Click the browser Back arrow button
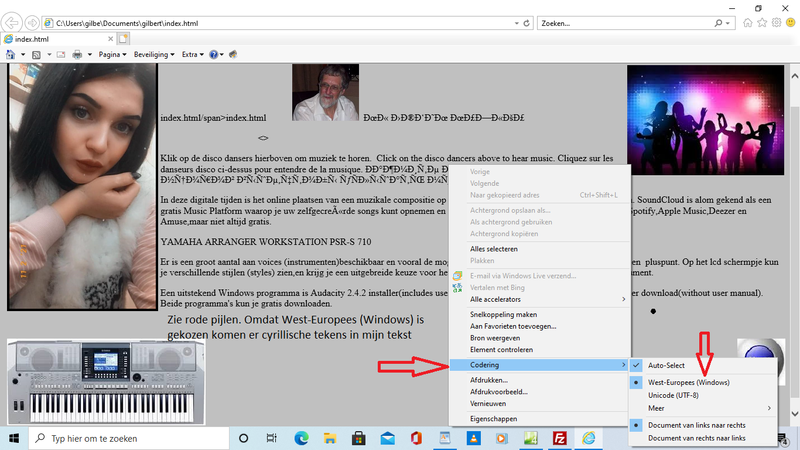 coord(14,22)
